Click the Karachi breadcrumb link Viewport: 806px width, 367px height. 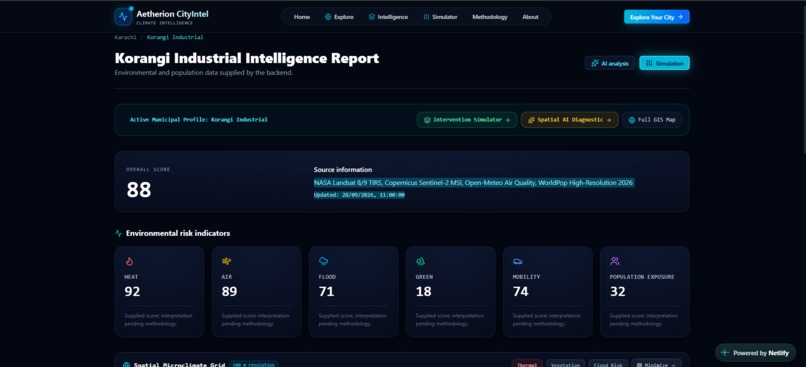126,38
